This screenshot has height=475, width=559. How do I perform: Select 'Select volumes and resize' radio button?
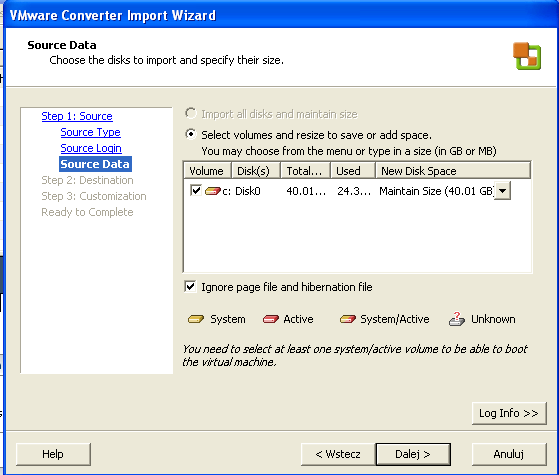point(191,134)
